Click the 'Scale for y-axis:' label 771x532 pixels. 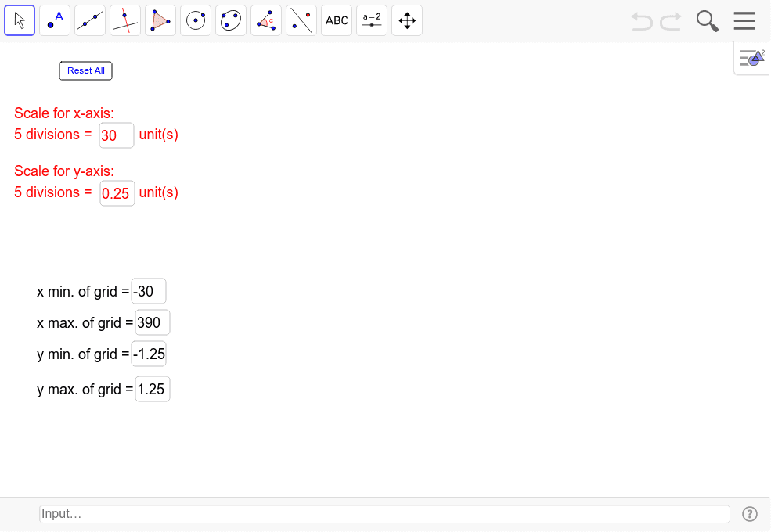point(64,171)
